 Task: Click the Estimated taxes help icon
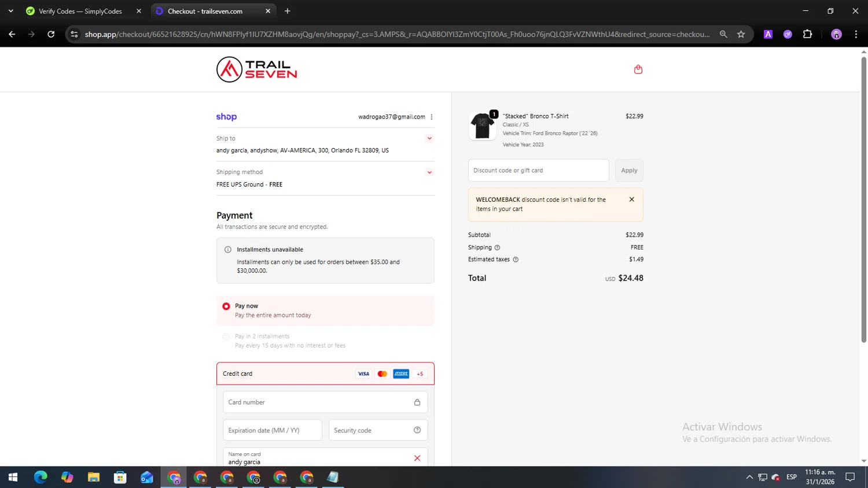pyautogui.click(x=516, y=260)
